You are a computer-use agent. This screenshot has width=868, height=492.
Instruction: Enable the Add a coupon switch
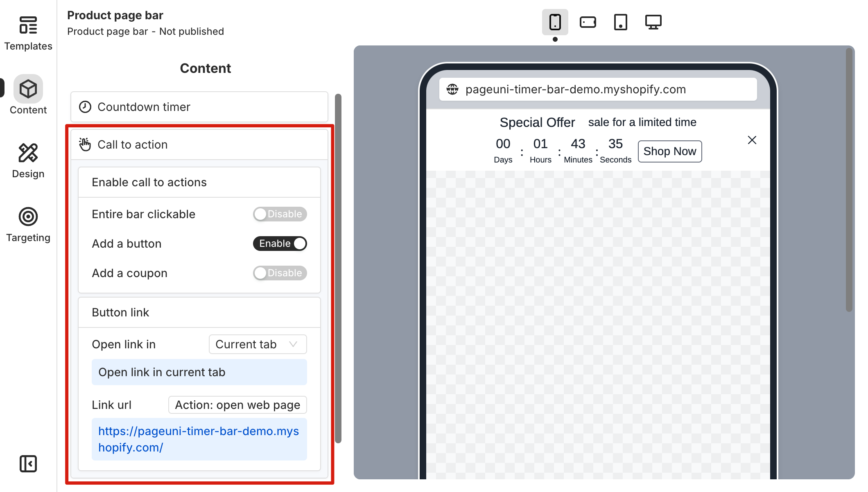tap(280, 273)
